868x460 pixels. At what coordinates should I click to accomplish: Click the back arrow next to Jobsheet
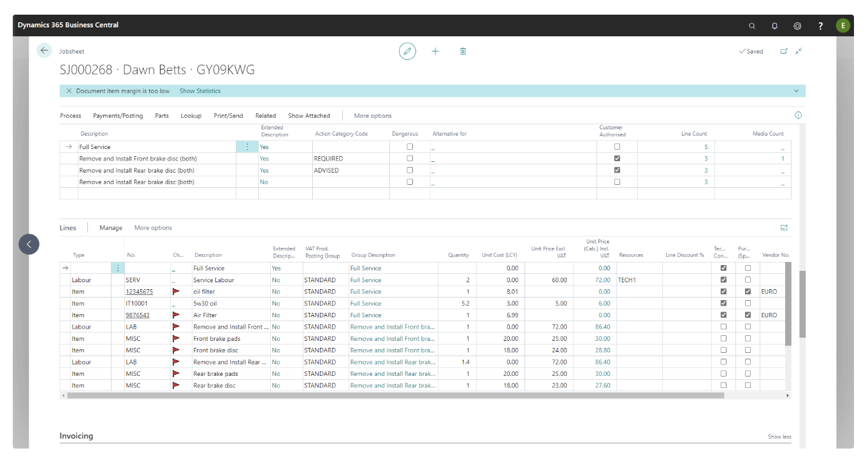click(x=44, y=51)
